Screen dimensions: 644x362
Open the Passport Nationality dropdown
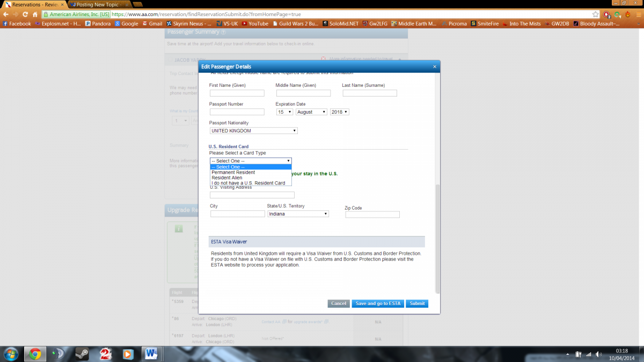253,130
